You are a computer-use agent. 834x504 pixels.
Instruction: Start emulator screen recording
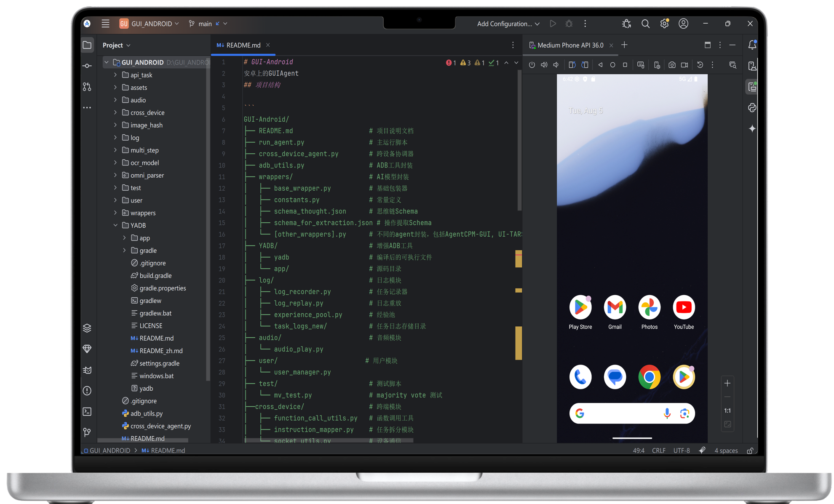click(x=684, y=65)
